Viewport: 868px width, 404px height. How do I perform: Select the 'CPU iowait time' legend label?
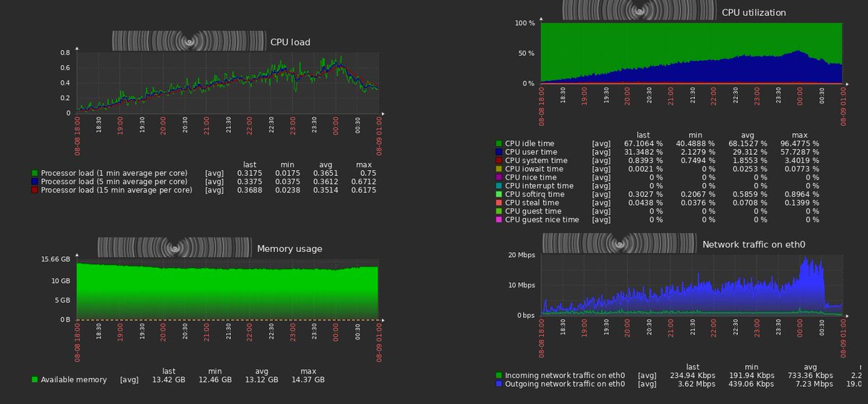pos(535,169)
